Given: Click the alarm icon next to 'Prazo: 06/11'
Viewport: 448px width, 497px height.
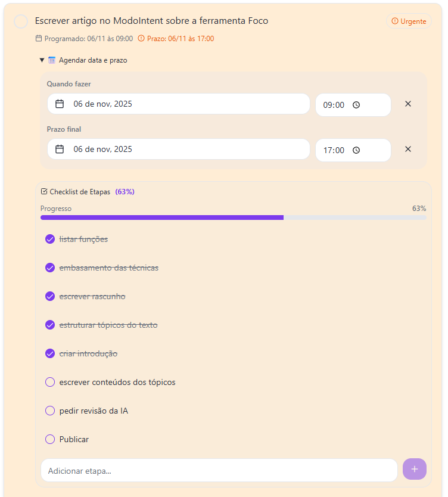Looking at the screenshot, I should (x=141, y=40).
